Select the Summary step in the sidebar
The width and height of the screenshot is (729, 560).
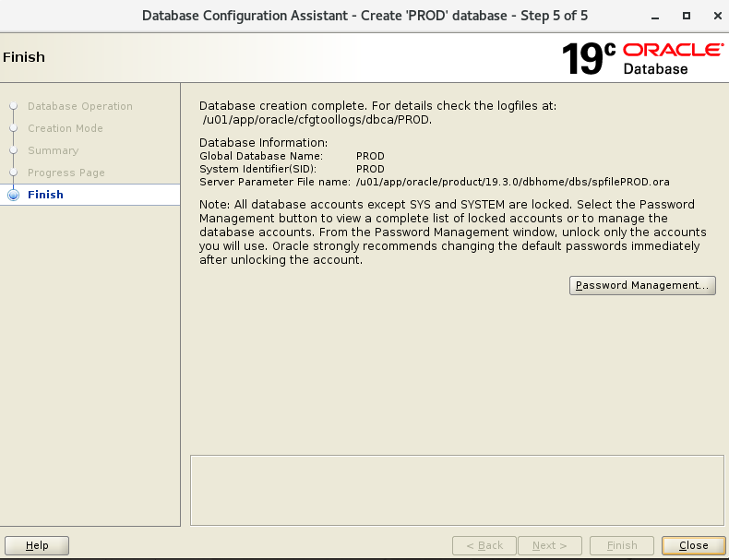coord(53,150)
